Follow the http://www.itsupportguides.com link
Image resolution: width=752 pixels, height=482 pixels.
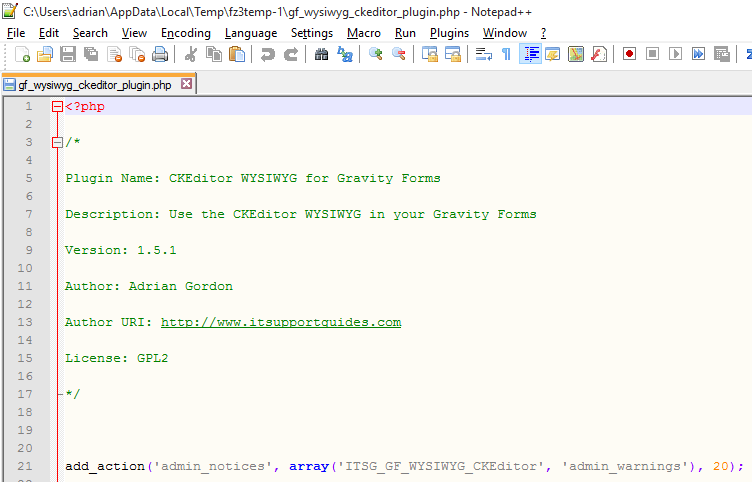(x=281, y=322)
